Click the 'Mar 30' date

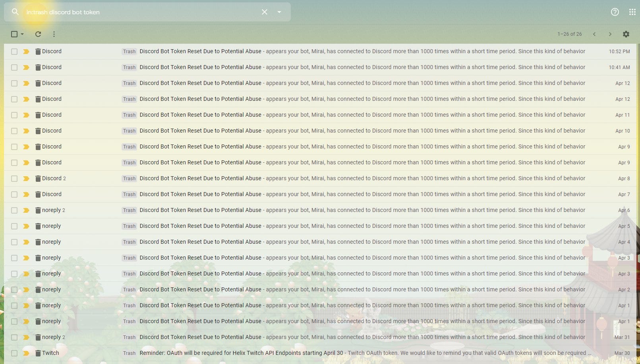tap(622, 353)
